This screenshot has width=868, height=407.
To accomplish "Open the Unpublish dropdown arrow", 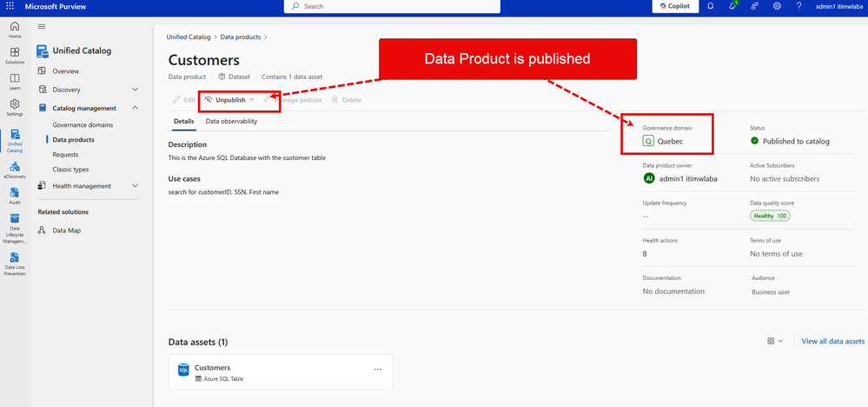I will pos(251,100).
